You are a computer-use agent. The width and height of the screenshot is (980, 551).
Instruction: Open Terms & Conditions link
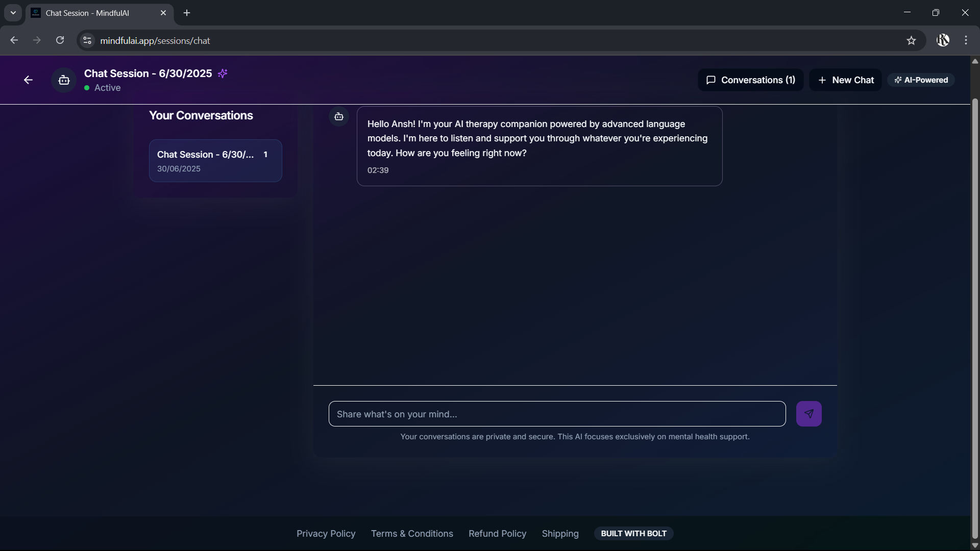coord(412,534)
